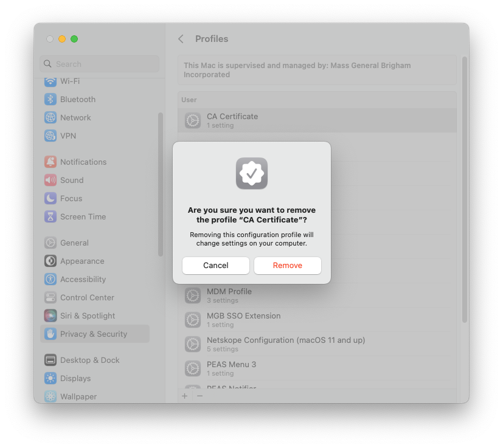The width and height of the screenshot is (503, 448).
Task: Click the Wi-Fi icon in sidebar
Action: (x=50, y=81)
